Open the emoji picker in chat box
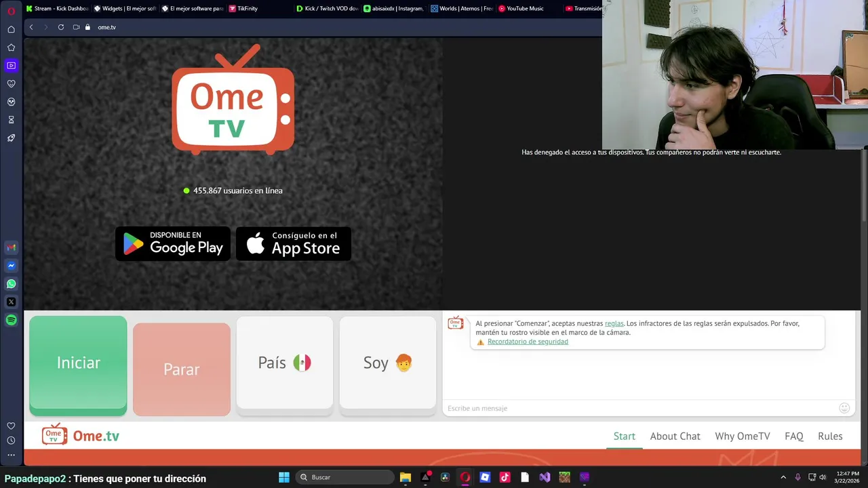The height and width of the screenshot is (488, 868). pyautogui.click(x=844, y=408)
